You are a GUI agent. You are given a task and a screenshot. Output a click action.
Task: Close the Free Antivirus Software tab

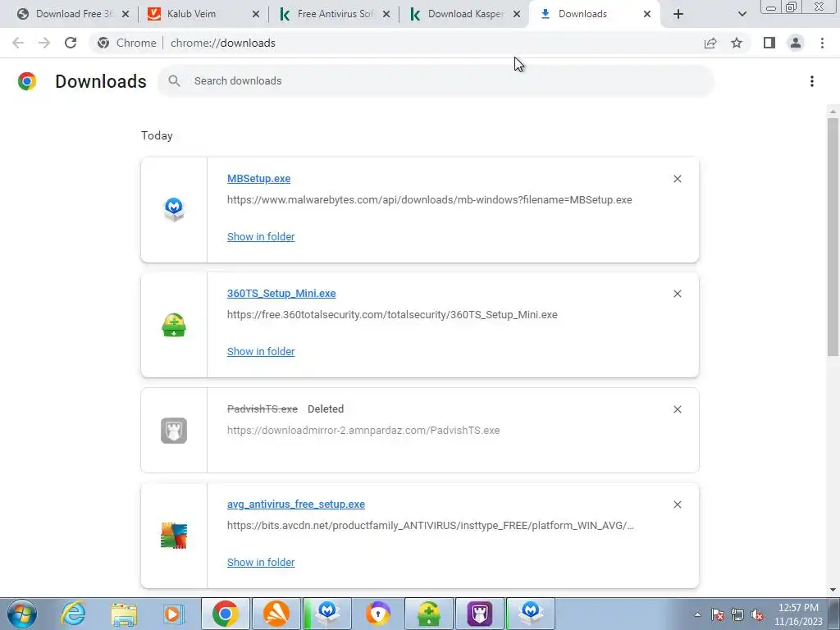tap(386, 15)
